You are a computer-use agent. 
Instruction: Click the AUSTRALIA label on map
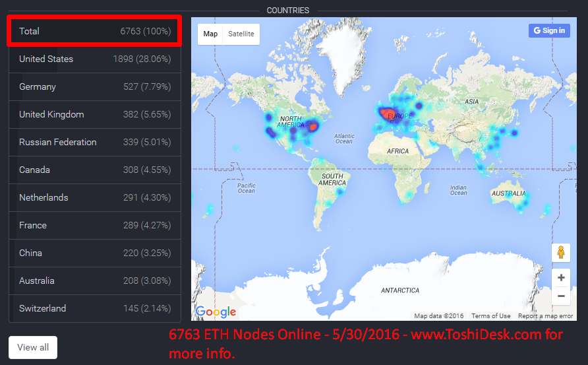(x=508, y=193)
